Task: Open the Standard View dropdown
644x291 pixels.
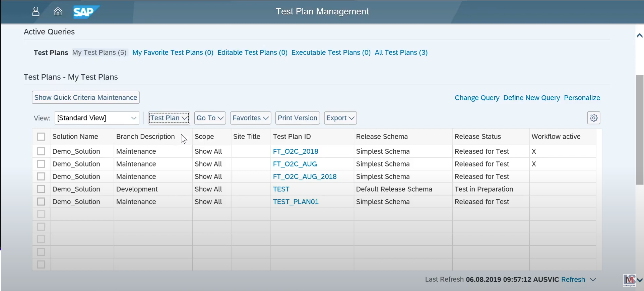Action: tap(97, 118)
